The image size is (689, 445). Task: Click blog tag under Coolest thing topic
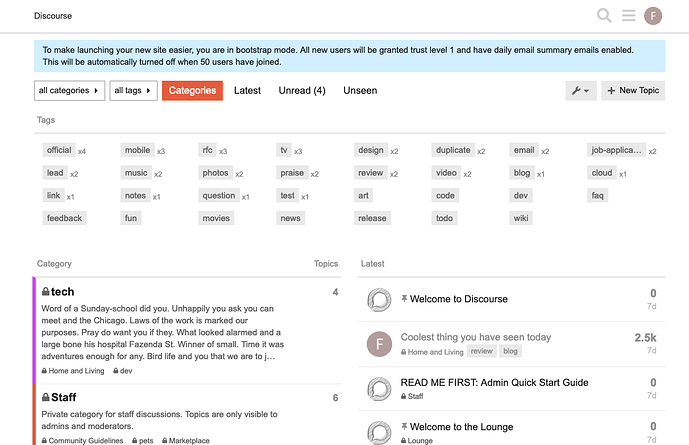click(x=510, y=351)
